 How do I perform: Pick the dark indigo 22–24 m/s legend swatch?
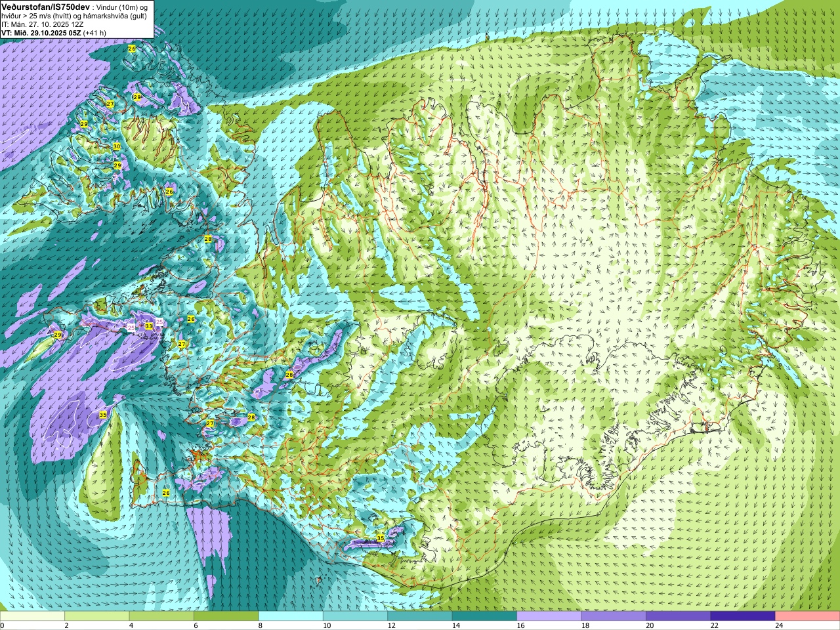pos(743,616)
